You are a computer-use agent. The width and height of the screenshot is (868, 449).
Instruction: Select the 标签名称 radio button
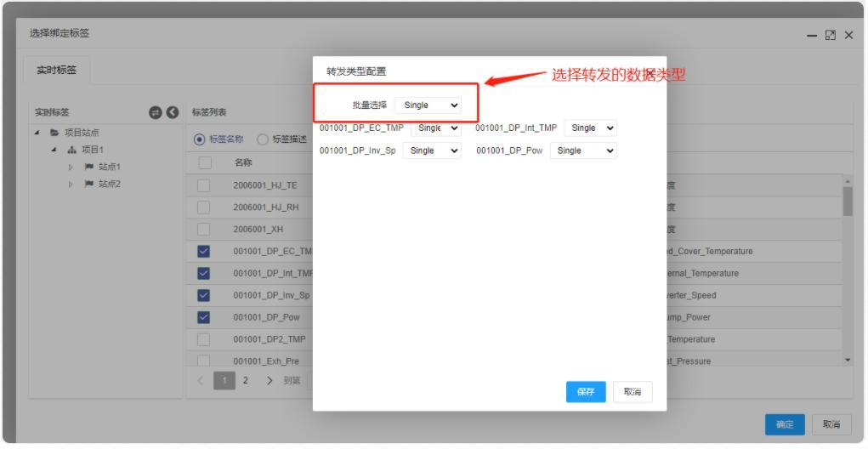click(199, 139)
